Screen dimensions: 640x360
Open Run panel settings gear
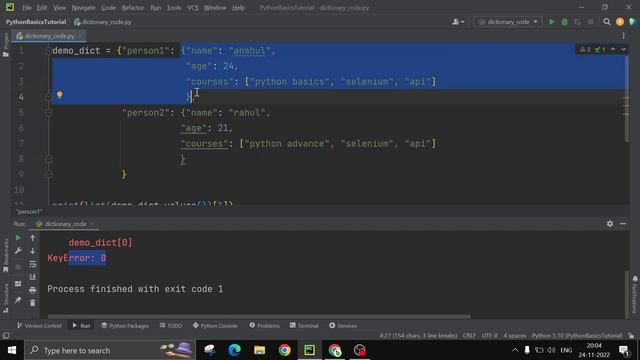coord(610,224)
